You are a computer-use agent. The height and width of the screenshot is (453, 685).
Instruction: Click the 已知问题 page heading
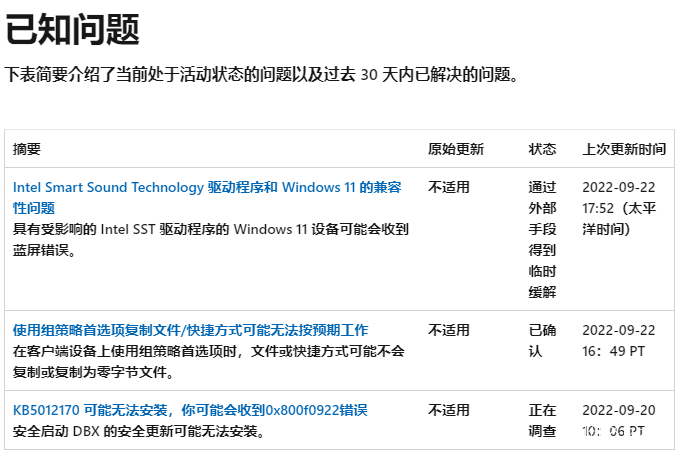(72, 30)
